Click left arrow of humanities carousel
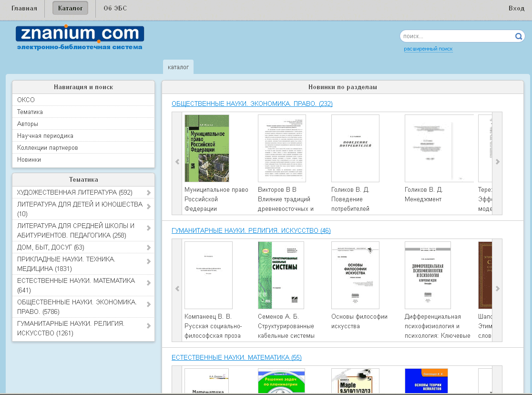The width and height of the screenshot is (532, 395). [x=177, y=289]
